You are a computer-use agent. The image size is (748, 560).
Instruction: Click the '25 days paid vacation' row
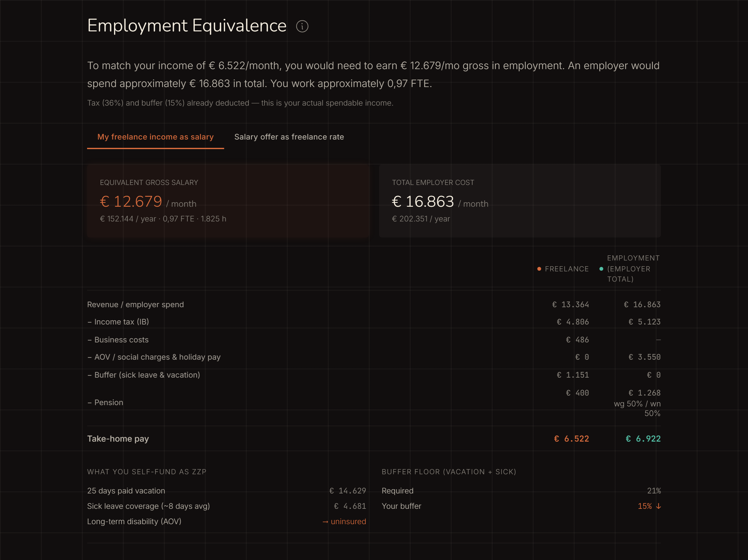click(227, 491)
